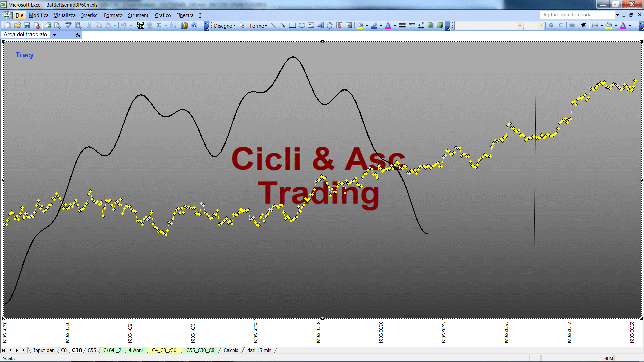Click the Euro currency format icon
The image size is (644, 362).
click(584, 25)
